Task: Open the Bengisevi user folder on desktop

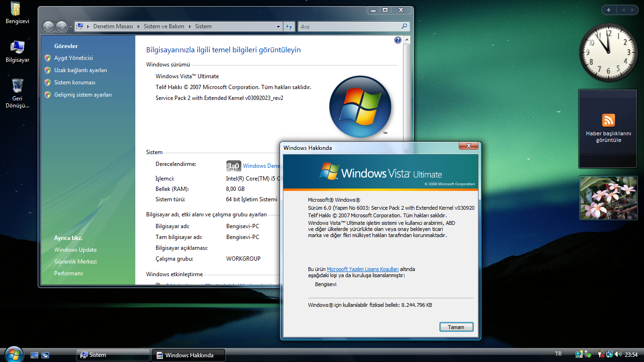Action: pos(17,13)
